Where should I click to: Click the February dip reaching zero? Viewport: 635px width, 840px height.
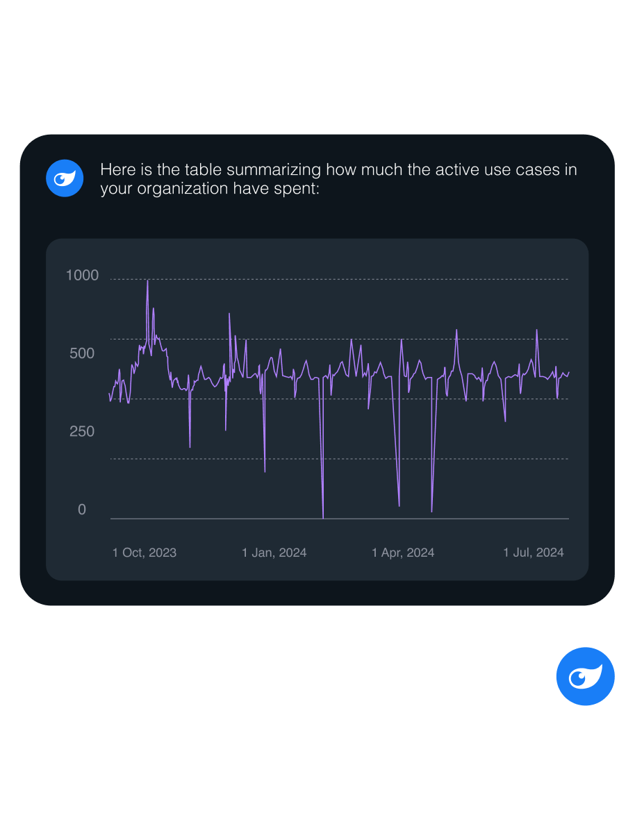(x=323, y=517)
